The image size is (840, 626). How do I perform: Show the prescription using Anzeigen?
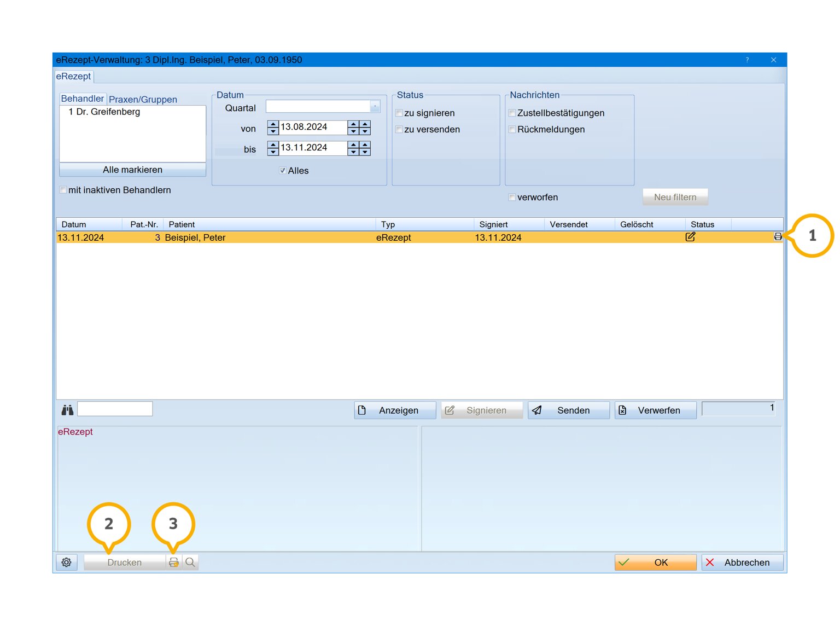pos(395,410)
